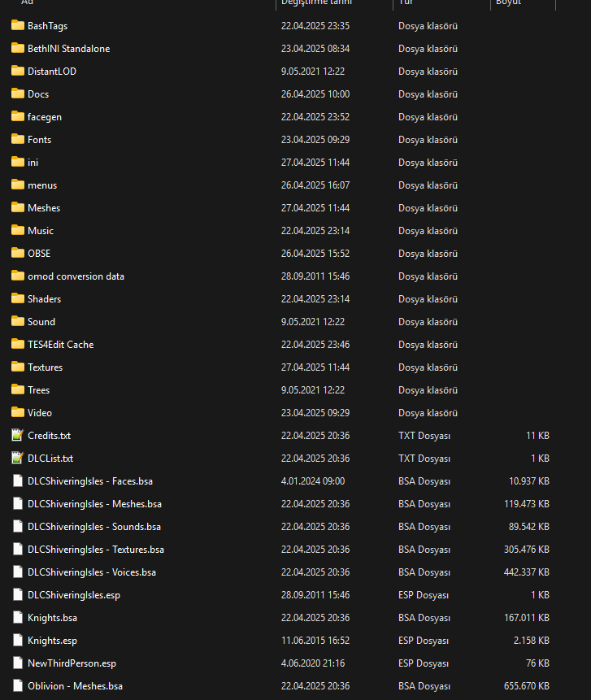591x700 pixels.
Task: Click the Shaders folder icon
Action: 18,298
